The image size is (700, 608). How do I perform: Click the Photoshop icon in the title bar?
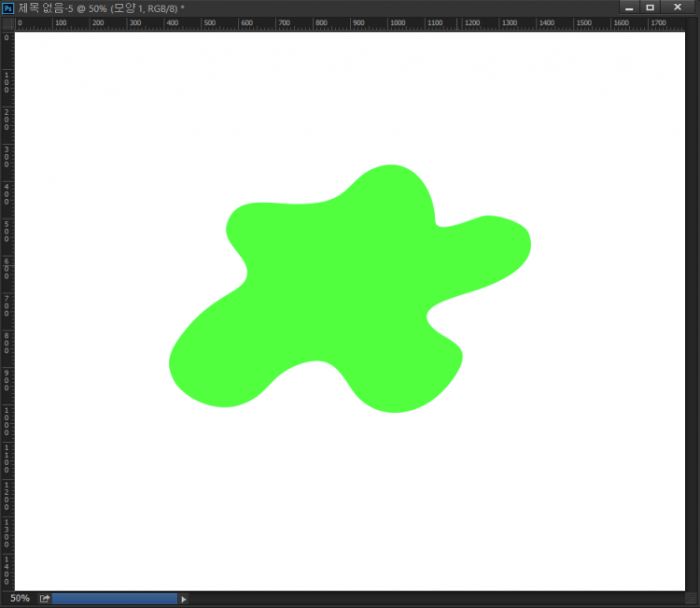(x=7, y=8)
